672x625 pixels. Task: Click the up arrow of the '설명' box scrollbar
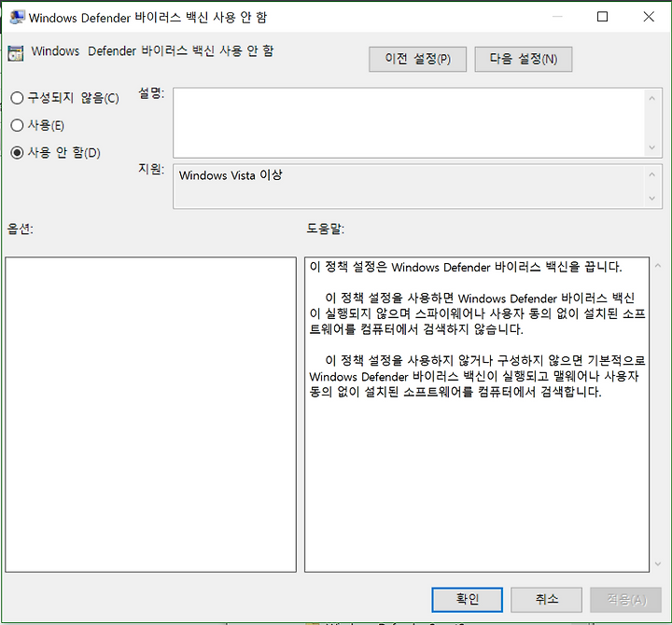pyautogui.click(x=651, y=99)
